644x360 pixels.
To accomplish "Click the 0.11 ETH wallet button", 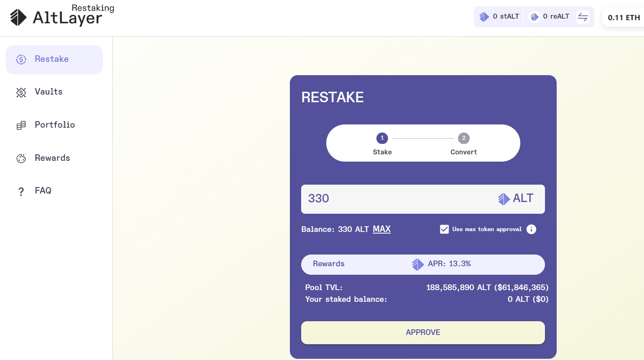I will pyautogui.click(x=623, y=17).
